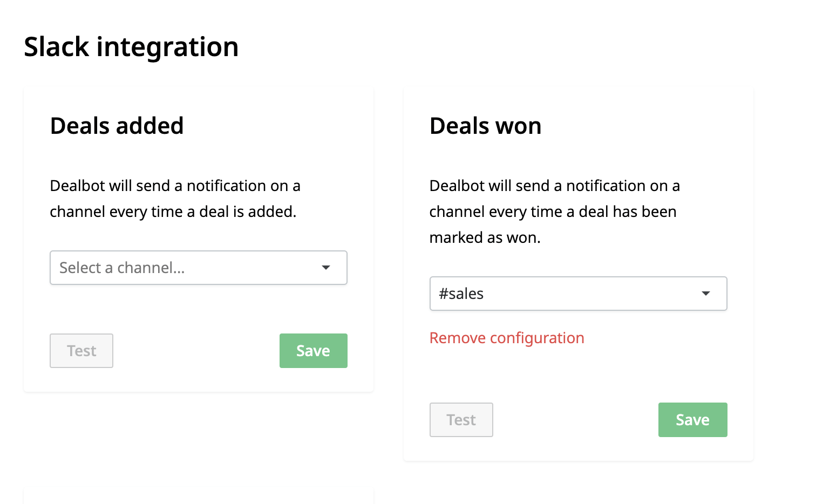Viewport: 816px width, 504px height.
Task: Click "channel every time a deal is added." text
Action: point(173,212)
